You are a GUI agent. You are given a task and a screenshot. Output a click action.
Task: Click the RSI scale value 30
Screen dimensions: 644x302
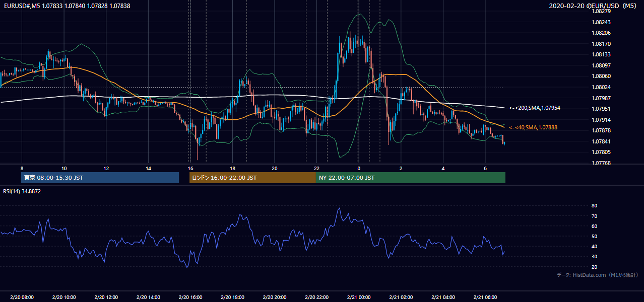(594, 257)
